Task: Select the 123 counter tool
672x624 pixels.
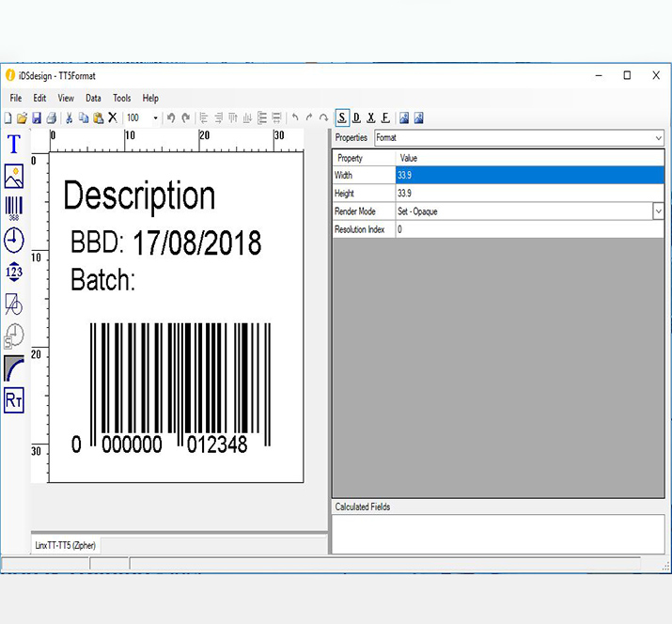Action: click(x=14, y=272)
